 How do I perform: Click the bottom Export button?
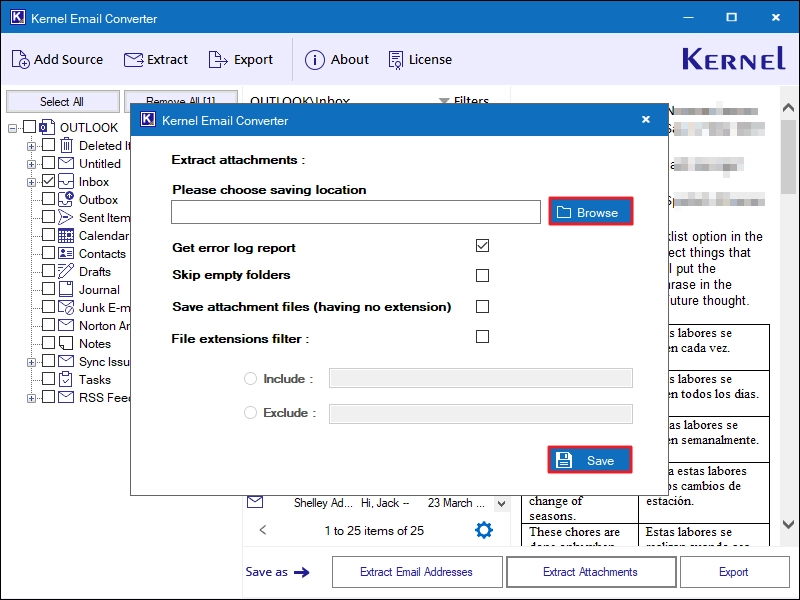coord(734,572)
